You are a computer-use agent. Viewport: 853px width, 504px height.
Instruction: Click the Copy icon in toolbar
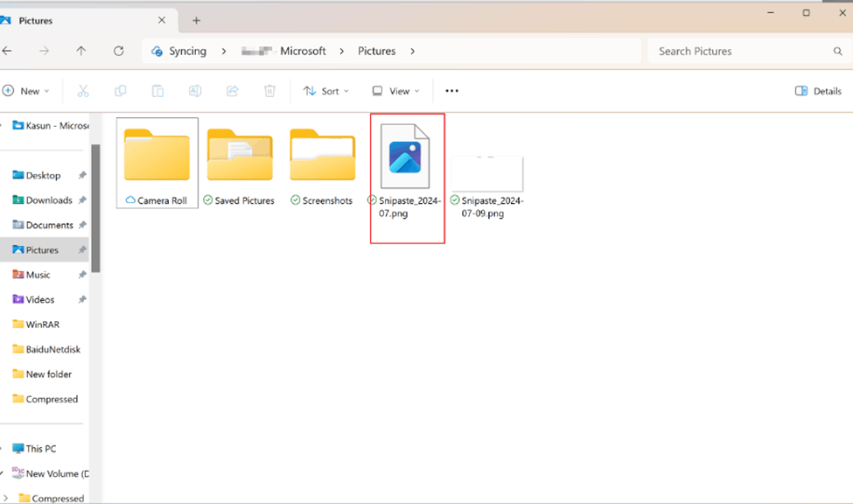tap(120, 91)
